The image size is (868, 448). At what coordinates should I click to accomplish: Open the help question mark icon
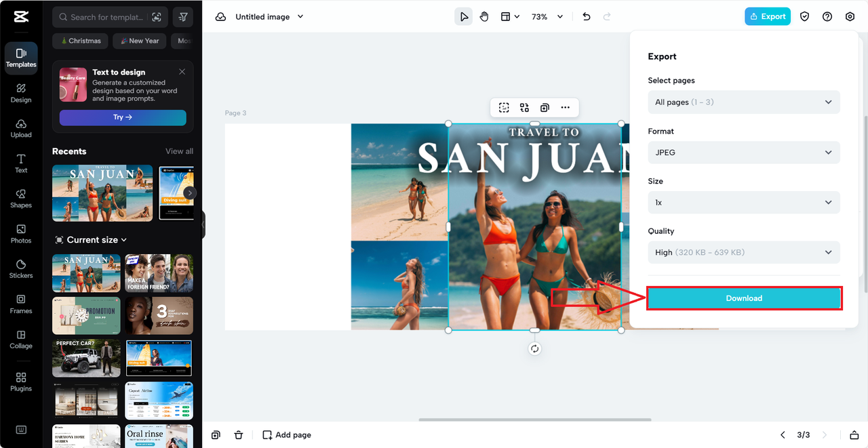click(827, 17)
